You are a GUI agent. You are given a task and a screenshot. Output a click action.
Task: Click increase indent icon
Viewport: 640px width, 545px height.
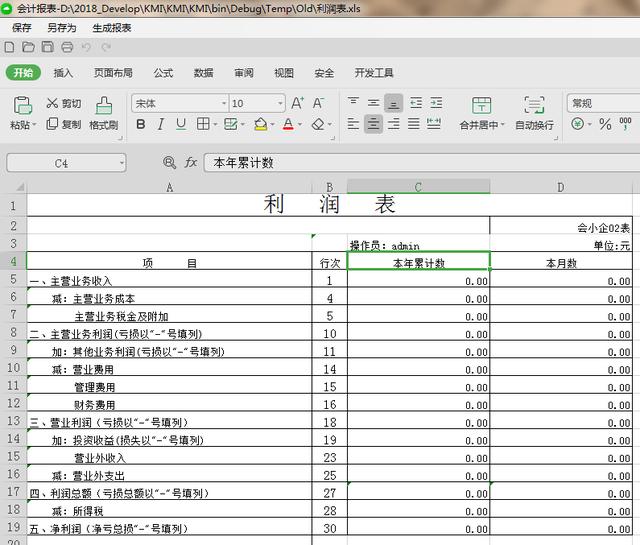click(436, 102)
